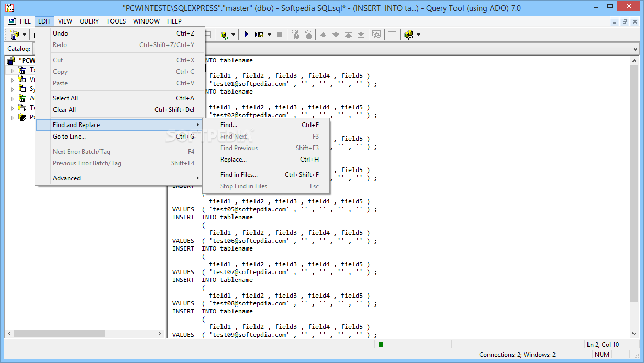This screenshot has height=363, width=644.
Task: Open the TOOLS menu
Action: coord(116,21)
